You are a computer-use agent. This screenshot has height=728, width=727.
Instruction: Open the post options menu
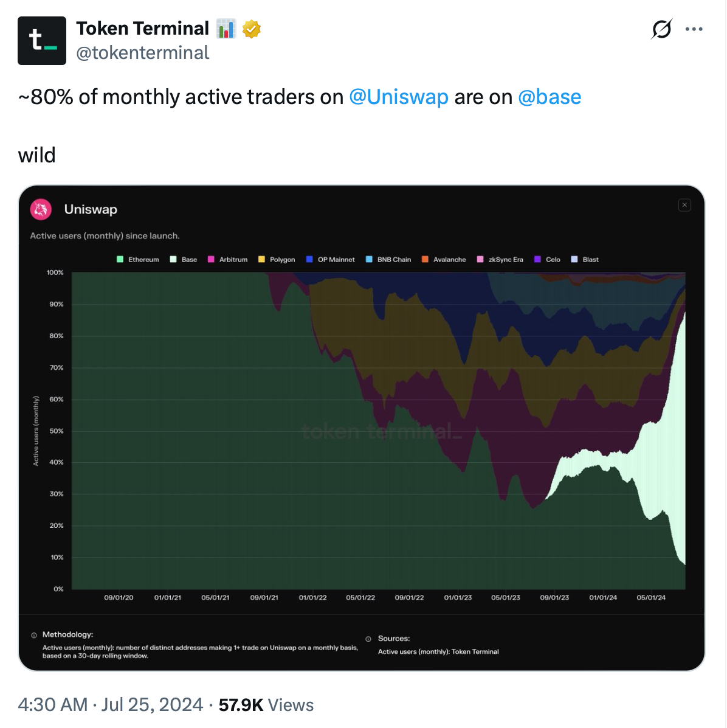tap(694, 29)
